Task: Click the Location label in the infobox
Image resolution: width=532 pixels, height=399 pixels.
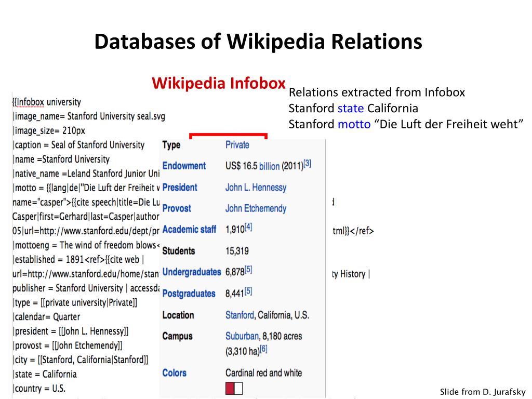Action: pyautogui.click(x=178, y=315)
